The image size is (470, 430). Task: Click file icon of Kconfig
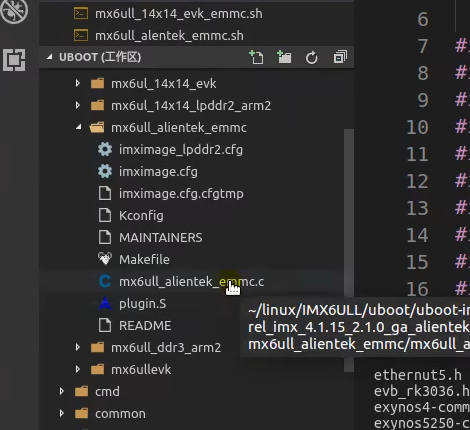coord(105,215)
